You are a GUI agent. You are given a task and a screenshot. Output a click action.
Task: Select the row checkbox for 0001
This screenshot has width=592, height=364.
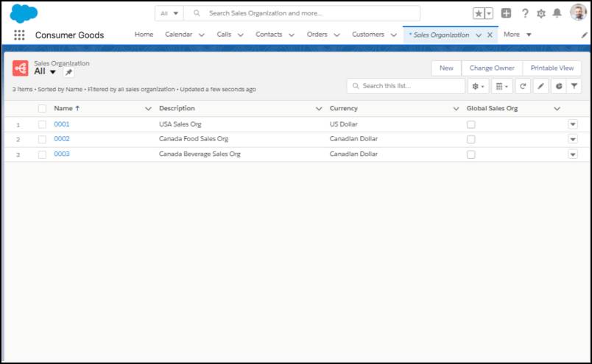click(42, 124)
